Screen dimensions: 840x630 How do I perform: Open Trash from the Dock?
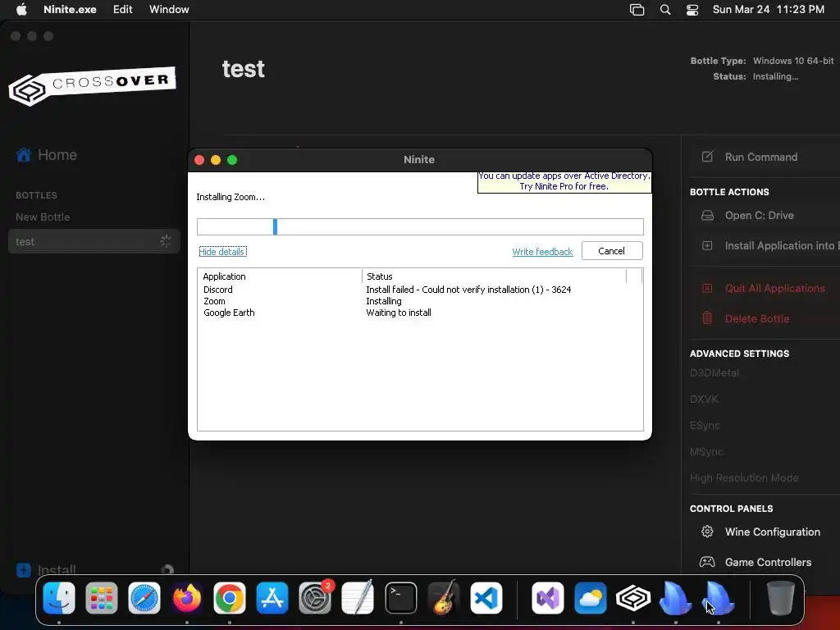point(781,598)
